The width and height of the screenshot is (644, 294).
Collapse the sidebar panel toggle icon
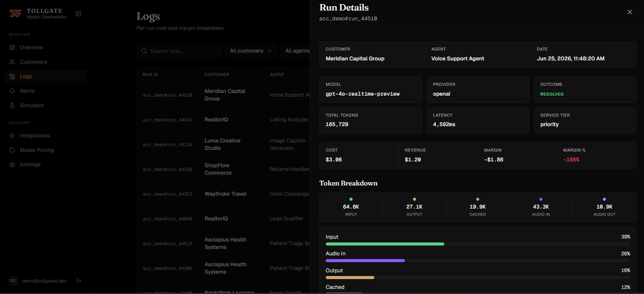coord(78,14)
